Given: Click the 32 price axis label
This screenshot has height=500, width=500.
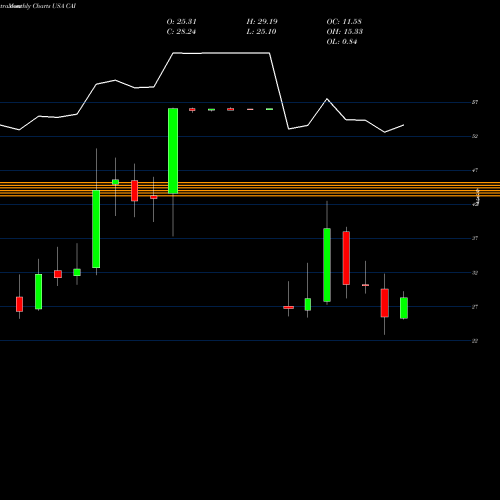Looking at the screenshot, I should [x=475, y=273].
